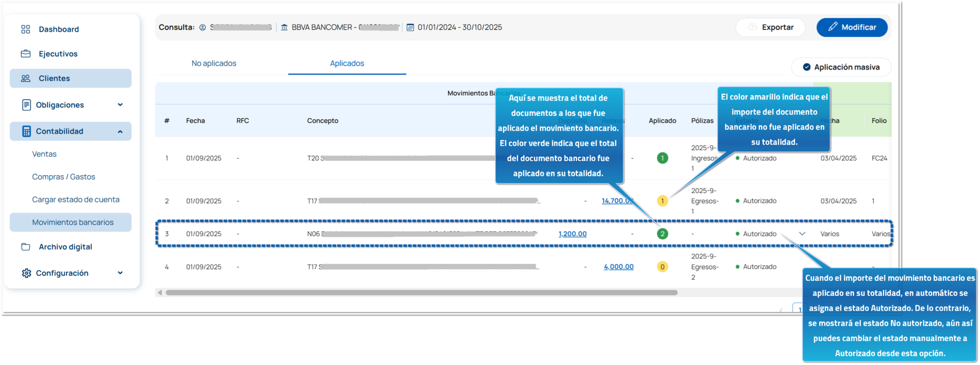Click the Exportar button
Screen dimensions: 980x365
click(771, 27)
